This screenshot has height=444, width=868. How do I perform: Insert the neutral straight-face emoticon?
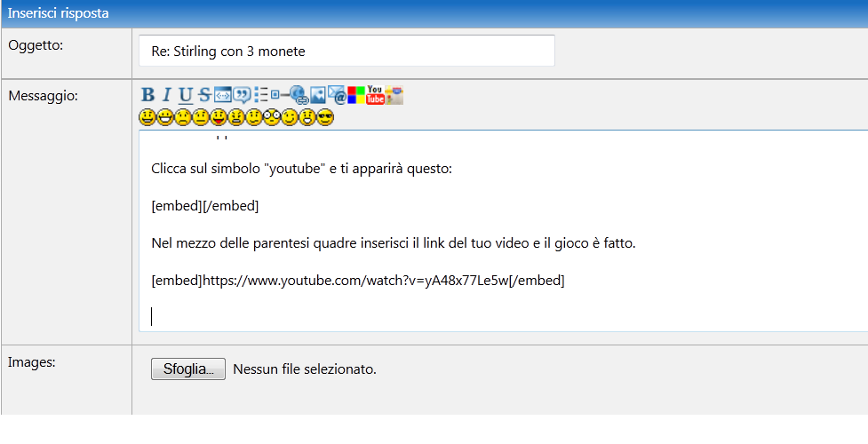pos(201,117)
